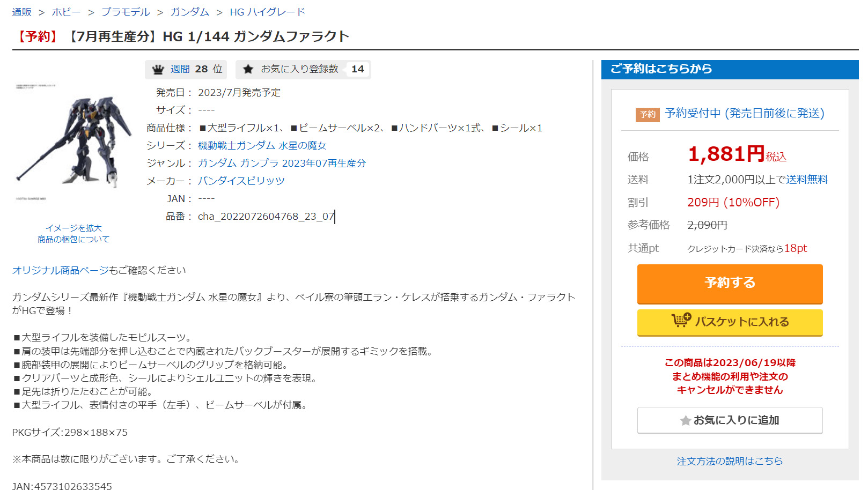This screenshot has width=868, height=490.
Task: Add item with バスケットに入れる button
Action: (730, 322)
